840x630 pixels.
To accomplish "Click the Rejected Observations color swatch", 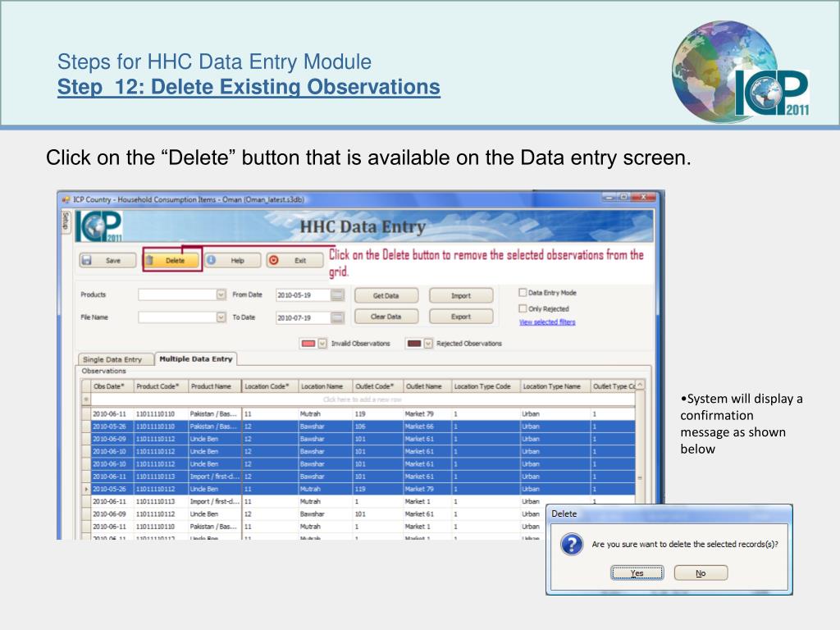I will coord(414,344).
